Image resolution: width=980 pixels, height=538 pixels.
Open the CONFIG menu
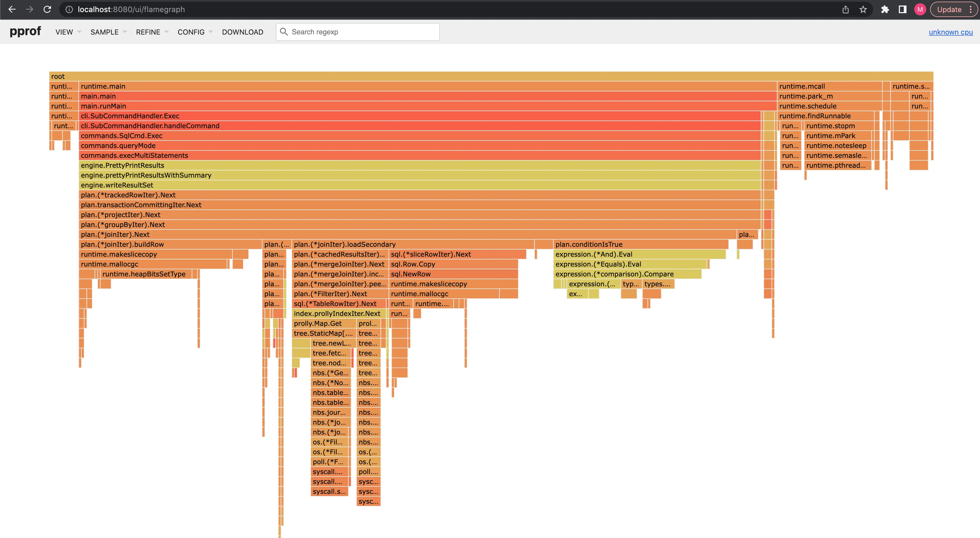pyautogui.click(x=194, y=32)
